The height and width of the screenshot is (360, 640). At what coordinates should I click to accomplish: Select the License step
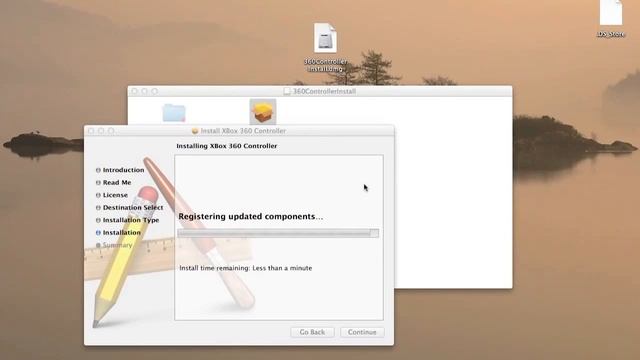tap(115, 195)
